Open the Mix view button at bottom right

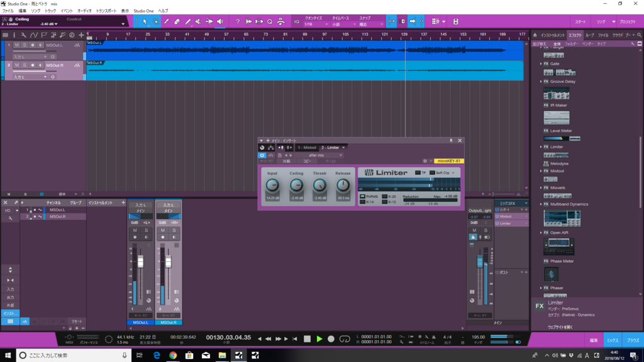point(613,340)
